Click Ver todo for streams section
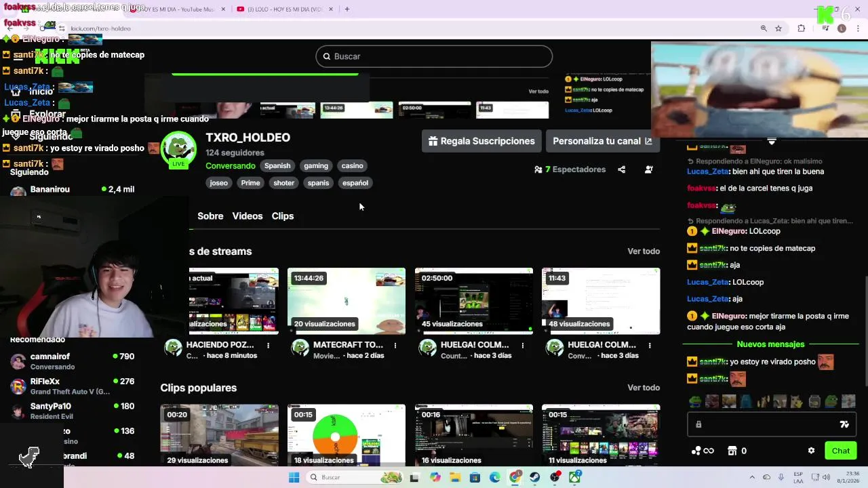868x488 pixels. point(644,251)
